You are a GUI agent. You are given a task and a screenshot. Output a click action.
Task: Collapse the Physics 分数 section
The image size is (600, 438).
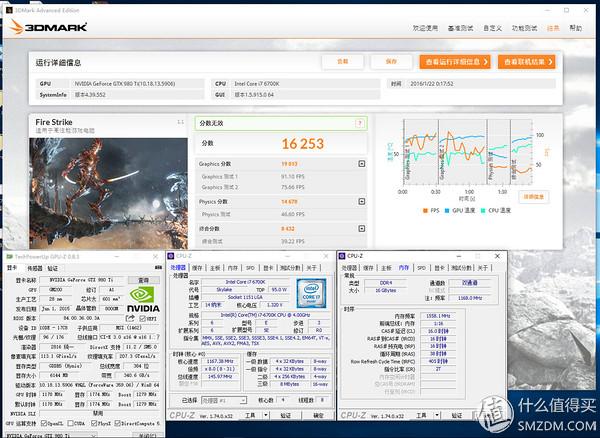[361, 201]
